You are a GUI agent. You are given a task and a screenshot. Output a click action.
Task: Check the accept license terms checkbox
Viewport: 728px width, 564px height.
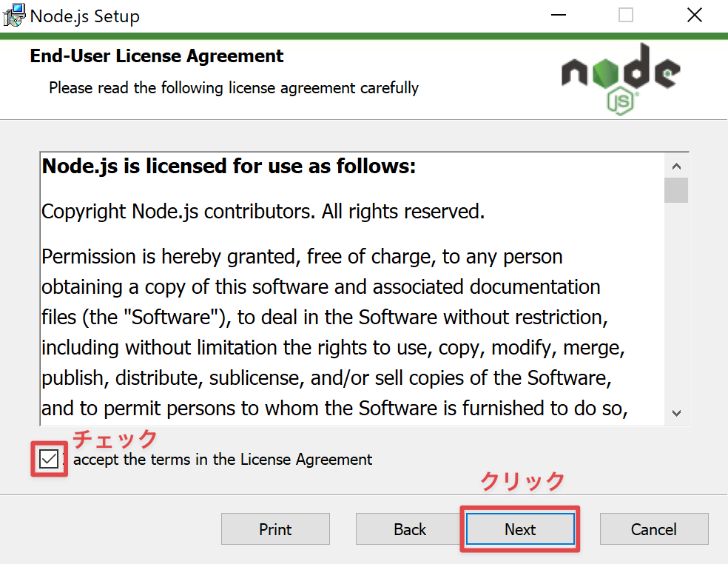click(x=49, y=459)
